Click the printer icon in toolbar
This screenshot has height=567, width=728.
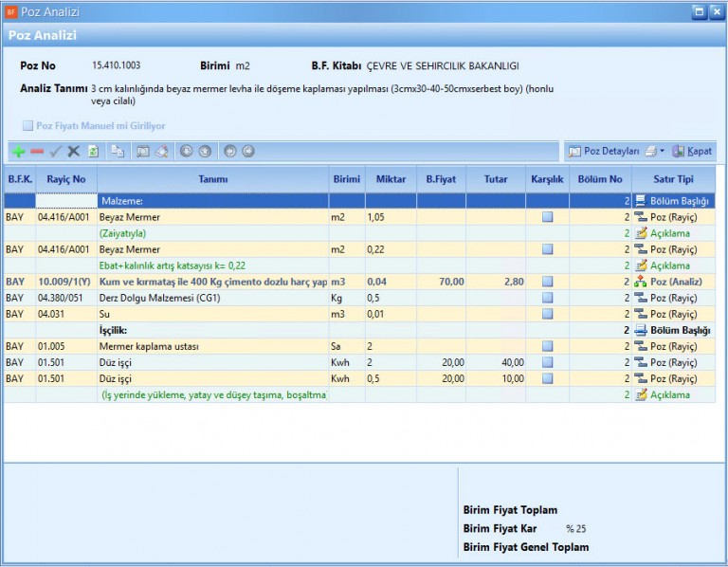click(649, 152)
